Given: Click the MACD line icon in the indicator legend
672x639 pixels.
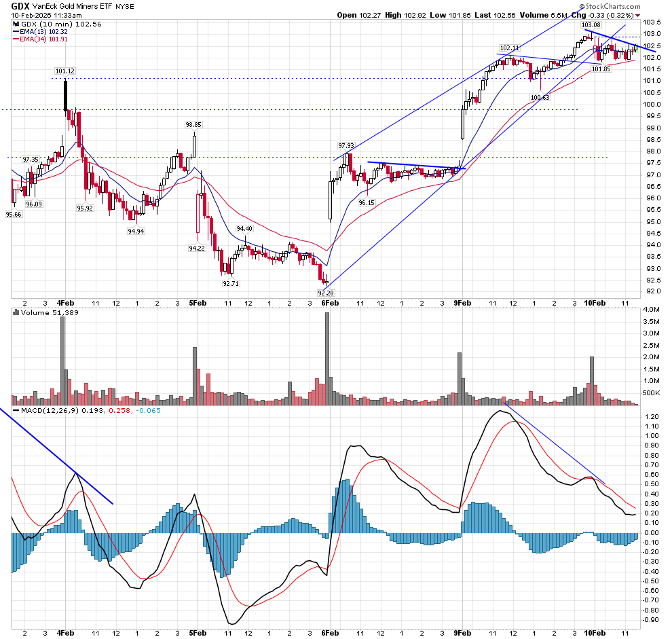Looking at the screenshot, I should pyautogui.click(x=16, y=410).
